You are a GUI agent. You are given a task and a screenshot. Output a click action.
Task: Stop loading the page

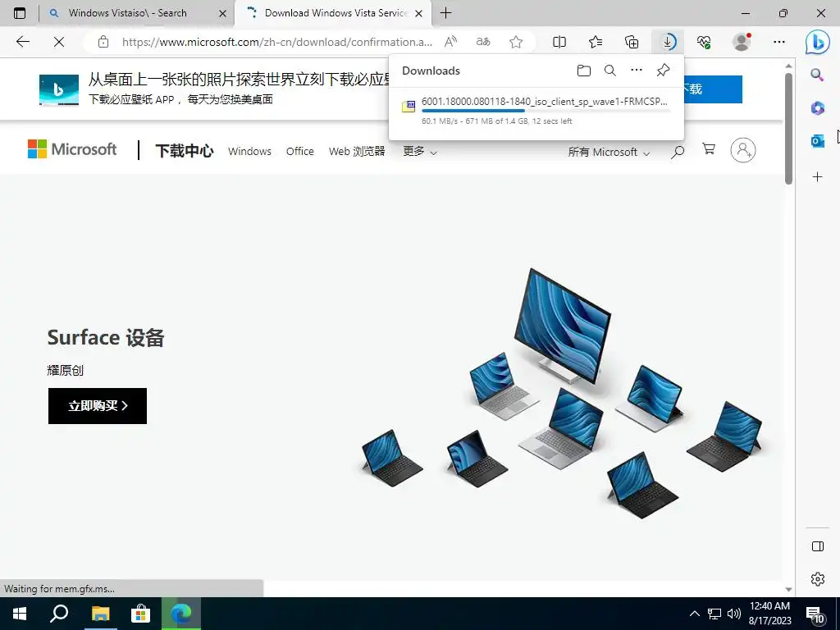[x=59, y=42]
